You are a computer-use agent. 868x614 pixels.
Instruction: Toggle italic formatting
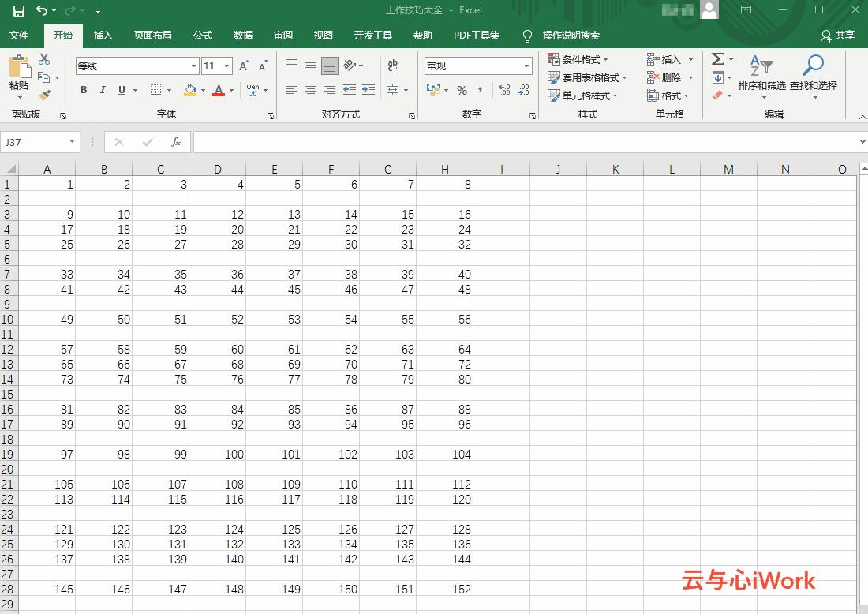coord(103,90)
